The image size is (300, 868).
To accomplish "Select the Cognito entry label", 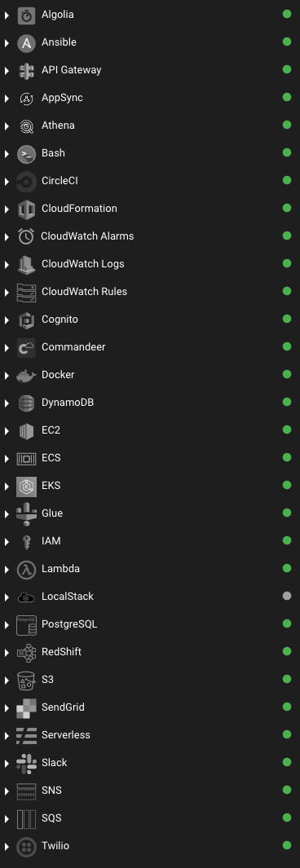I will tap(60, 319).
